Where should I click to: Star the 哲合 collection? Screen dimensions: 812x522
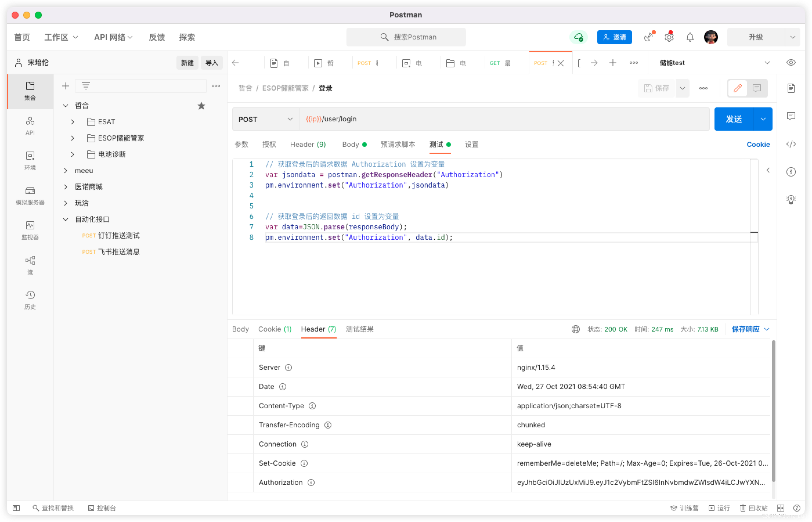coord(201,106)
